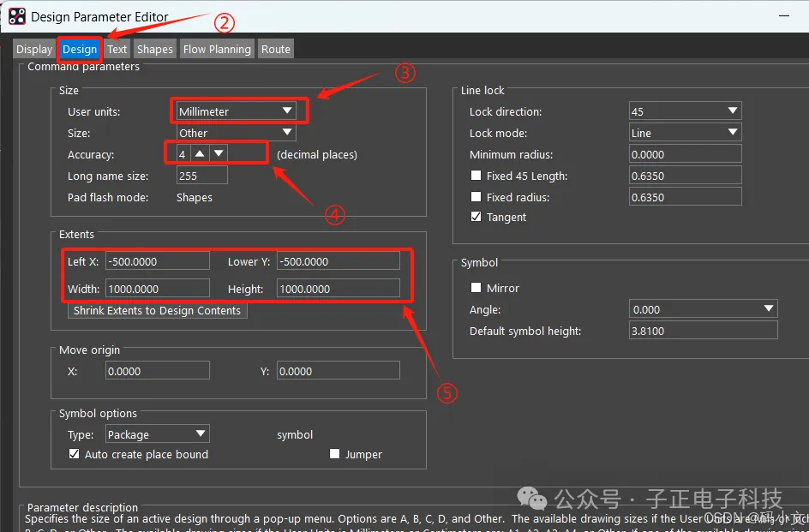Open the Text tab

click(117, 49)
